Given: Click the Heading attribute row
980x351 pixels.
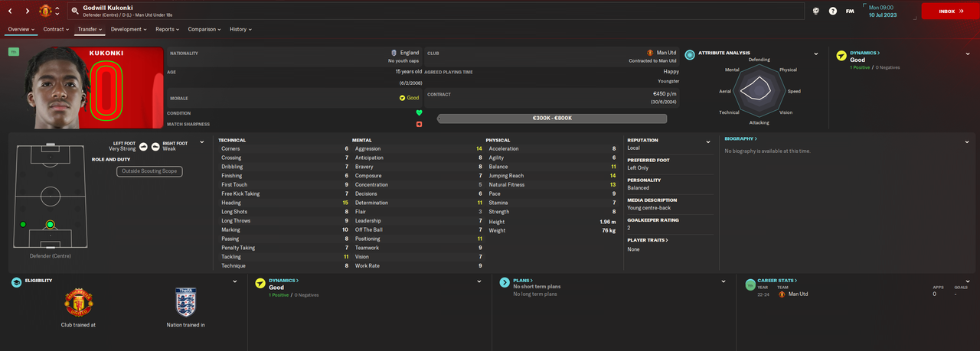Looking at the screenshot, I should tap(283, 203).
